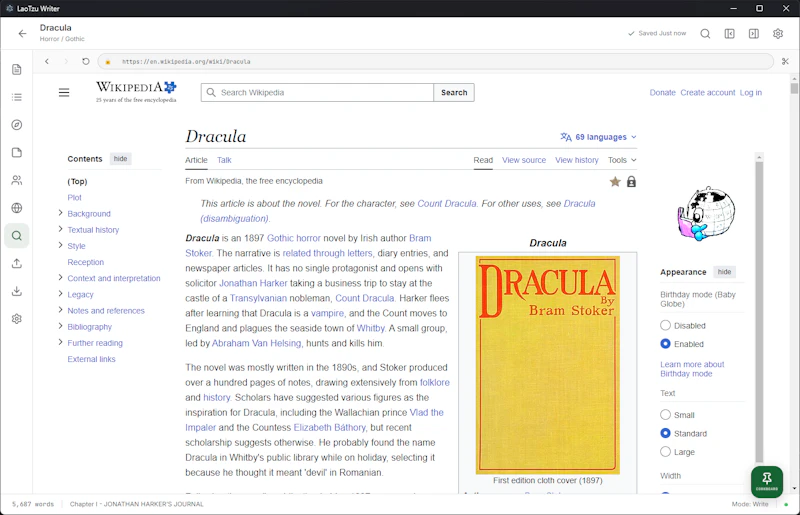Click the green corkboard pin button
The height and width of the screenshot is (515, 800).
767,481
